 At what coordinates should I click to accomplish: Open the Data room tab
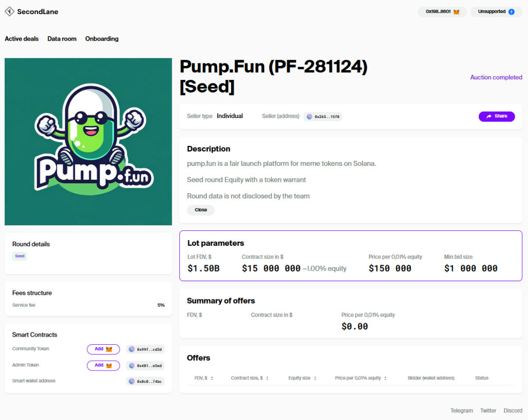62,39
